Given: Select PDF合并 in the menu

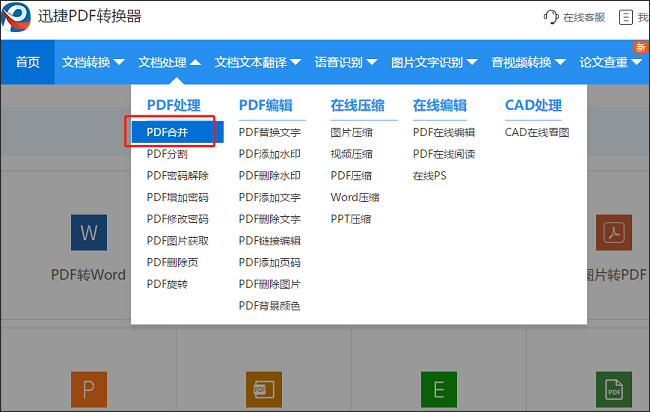Looking at the screenshot, I should pyautogui.click(x=177, y=132).
